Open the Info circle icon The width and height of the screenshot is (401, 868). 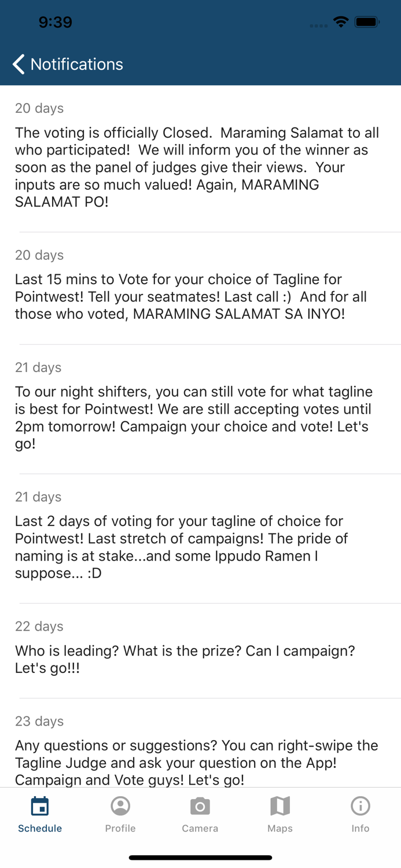360,806
